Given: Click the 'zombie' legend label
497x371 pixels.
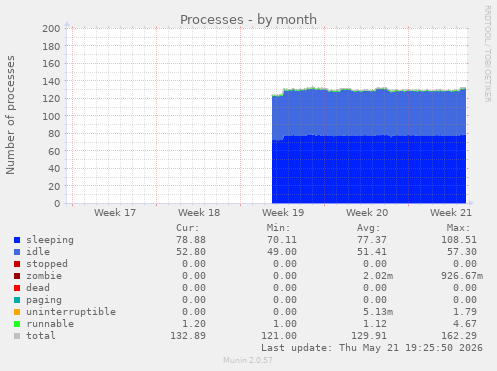Looking at the screenshot, I should click(x=44, y=276).
